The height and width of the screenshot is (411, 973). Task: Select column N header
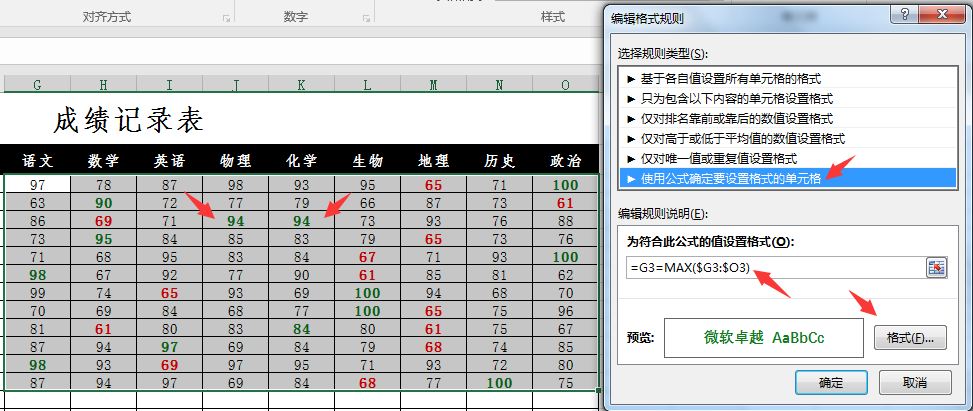[500, 84]
